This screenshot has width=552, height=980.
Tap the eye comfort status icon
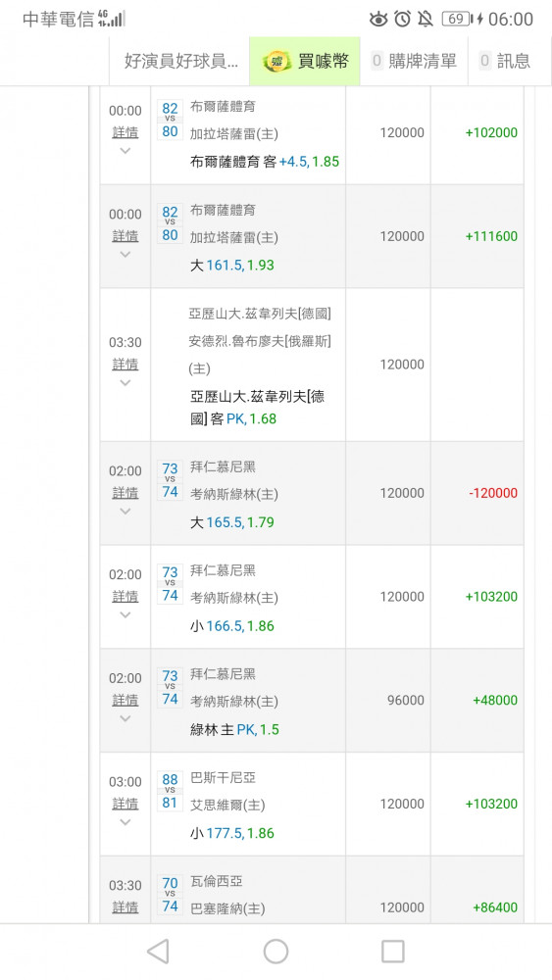pyautogui.click(x=378, y=20)
